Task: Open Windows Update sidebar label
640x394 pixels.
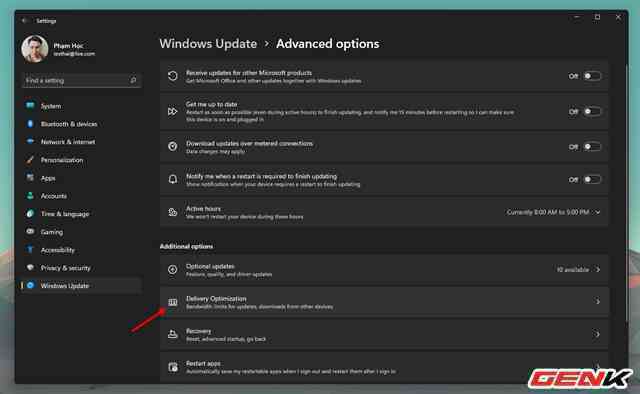Action: coord(64,286)
